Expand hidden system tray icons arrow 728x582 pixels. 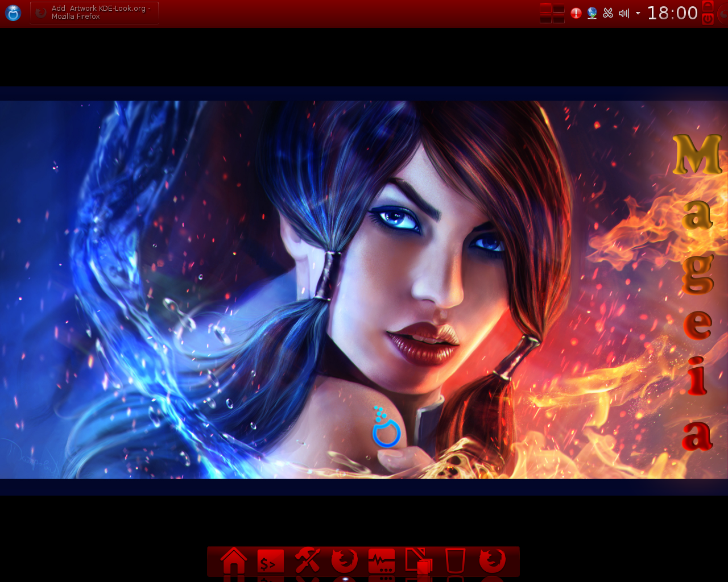pos(638,13)
